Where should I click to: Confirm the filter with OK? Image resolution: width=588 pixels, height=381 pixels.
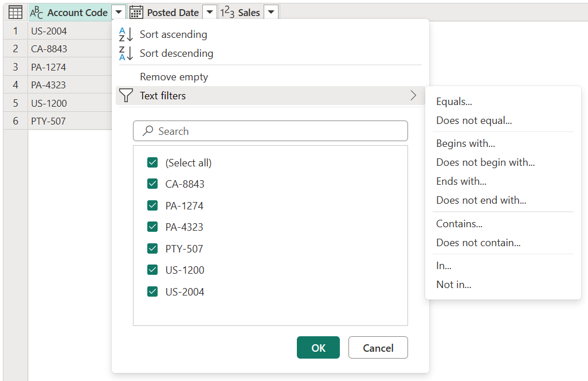[318, 347]
